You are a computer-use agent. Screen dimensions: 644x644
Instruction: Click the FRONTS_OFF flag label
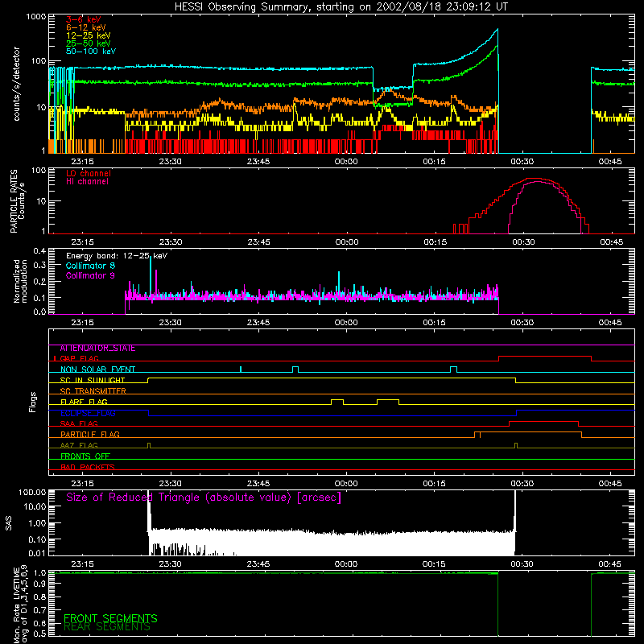(85, 456)
